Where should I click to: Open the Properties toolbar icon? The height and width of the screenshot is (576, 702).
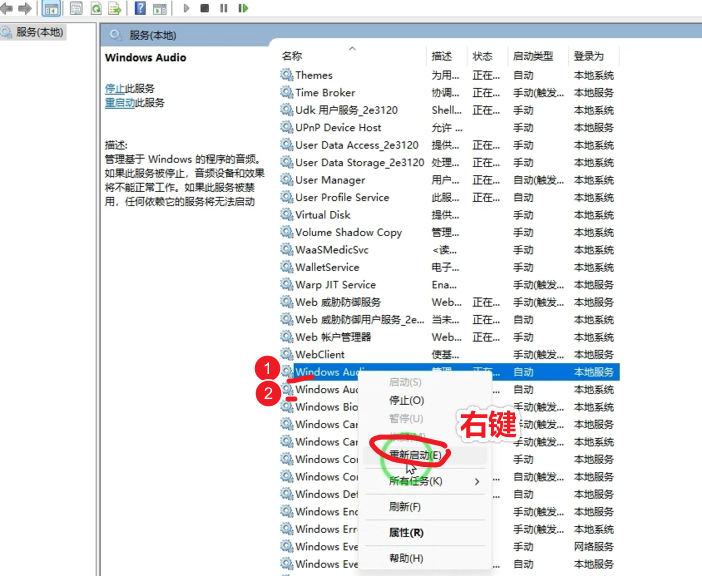[x=77, y=8]
